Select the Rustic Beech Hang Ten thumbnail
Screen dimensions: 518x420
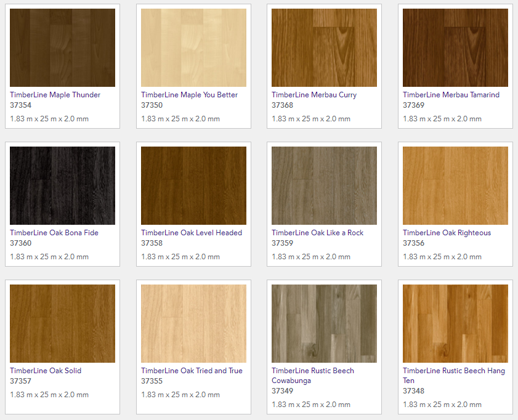tap(455, 323)
